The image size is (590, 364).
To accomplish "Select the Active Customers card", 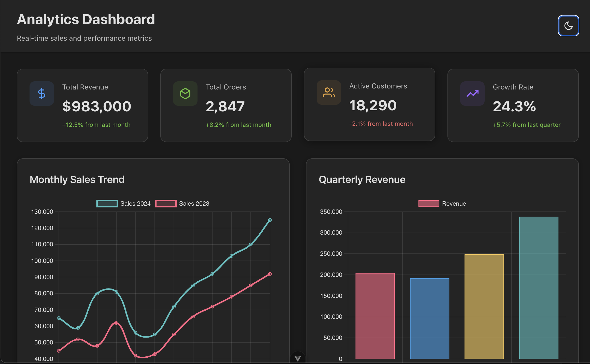I will 369,104.
